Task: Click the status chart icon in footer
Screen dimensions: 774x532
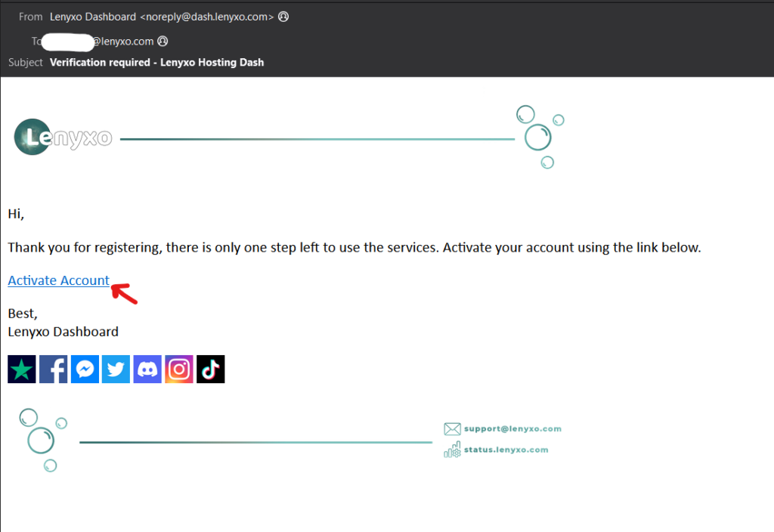Action: point(452,450)
